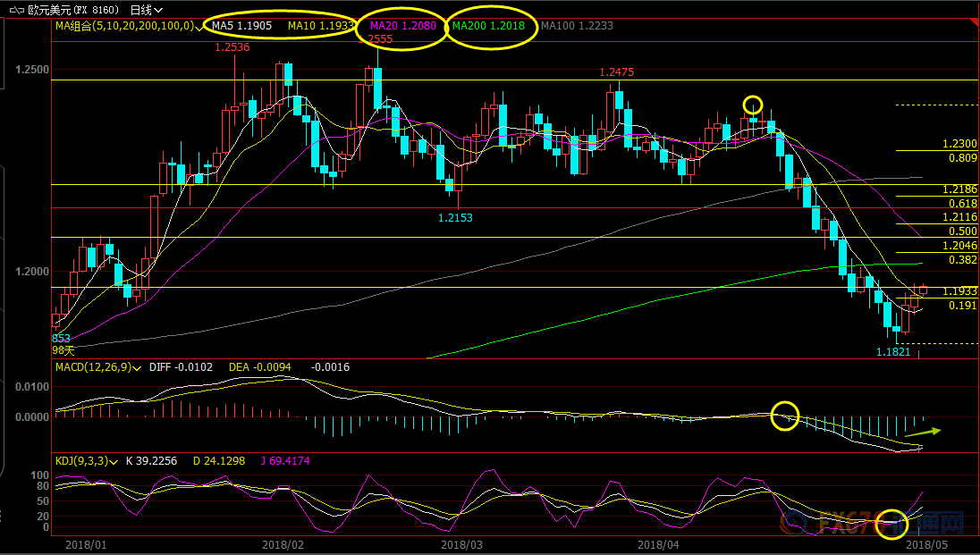This screenshot has height=555, width=980.
Task: Select the 0.382 Fibonacci level label
Action: (x=962, y=259)
